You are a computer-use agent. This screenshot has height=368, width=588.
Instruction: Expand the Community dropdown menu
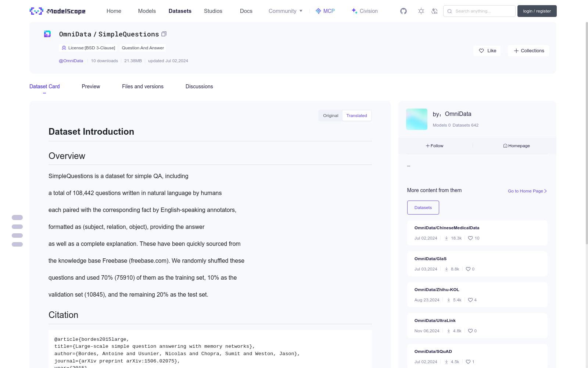click(286, 11)
